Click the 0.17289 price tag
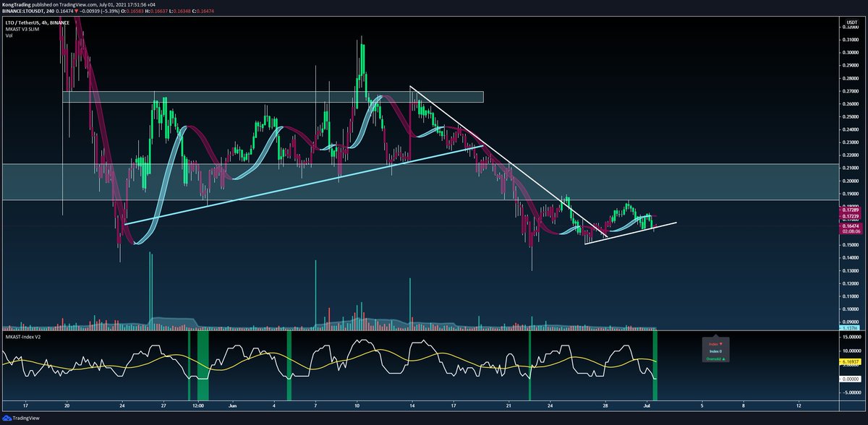The height and width of the screenshot is (425, 868). point(850,210)
